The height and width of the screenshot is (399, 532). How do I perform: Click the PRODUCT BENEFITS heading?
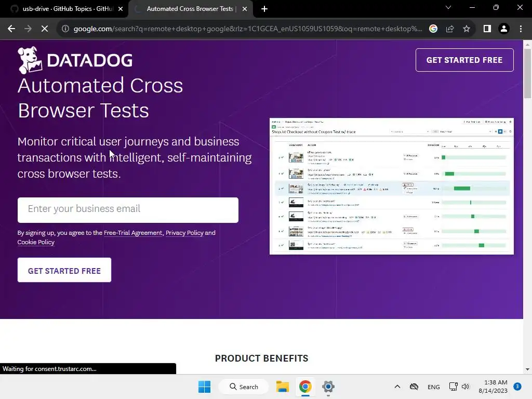262,358
